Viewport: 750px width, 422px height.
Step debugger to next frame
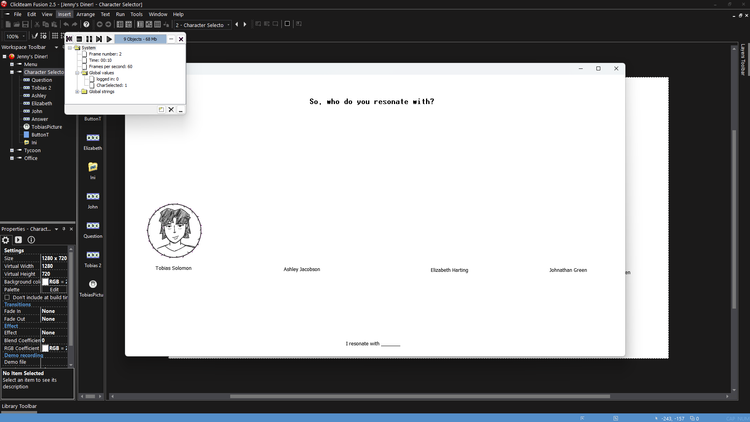tap(99, 39)
